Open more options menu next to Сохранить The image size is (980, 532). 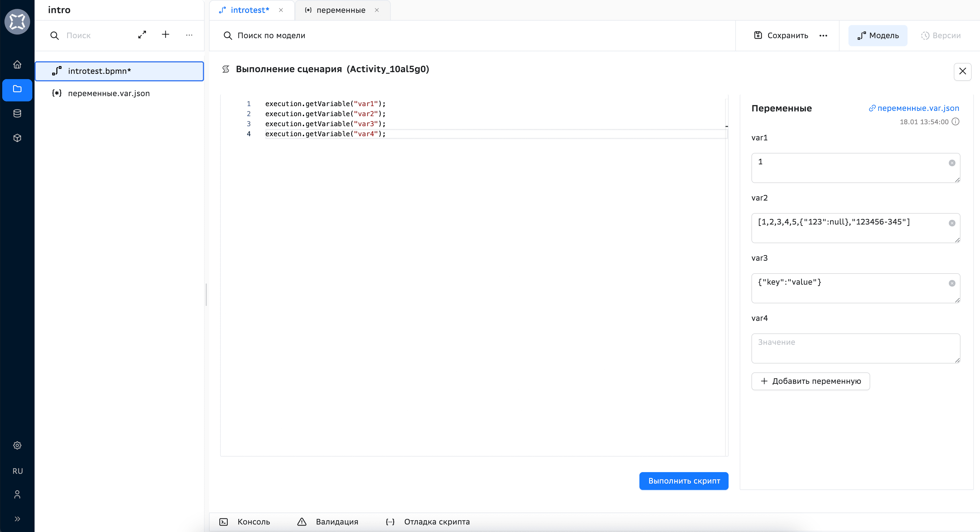pyautogui.click(x=823, y=35)
